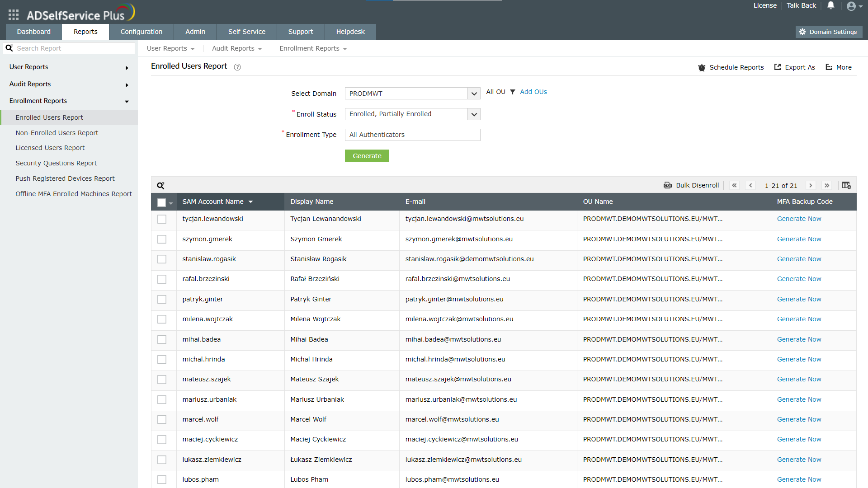
Task: Click the Enrolled Users Report help icon
Action: pyautogui.click(x=237, y=67)
